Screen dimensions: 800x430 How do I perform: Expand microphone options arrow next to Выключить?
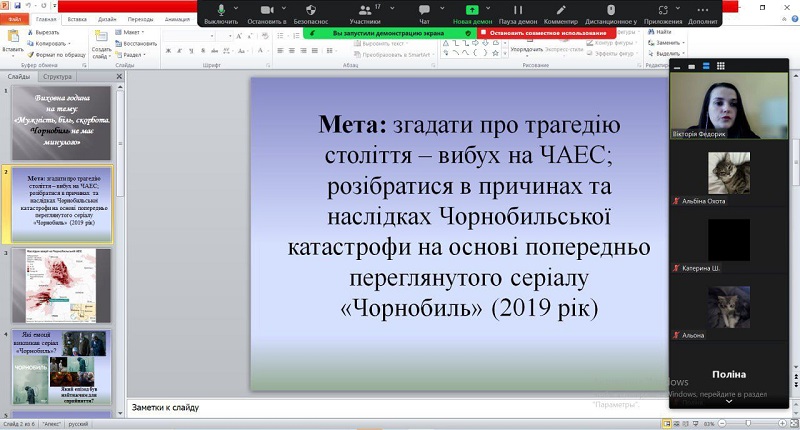(238, 10)
